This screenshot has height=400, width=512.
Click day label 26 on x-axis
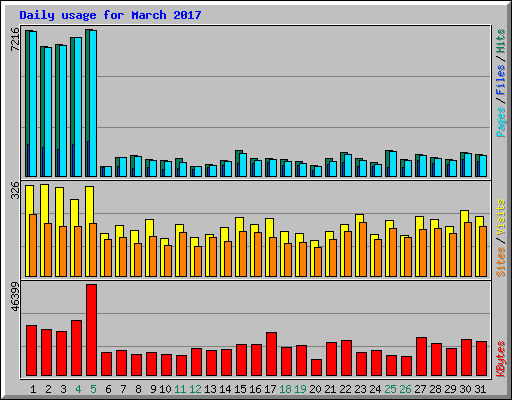point(405,389)
